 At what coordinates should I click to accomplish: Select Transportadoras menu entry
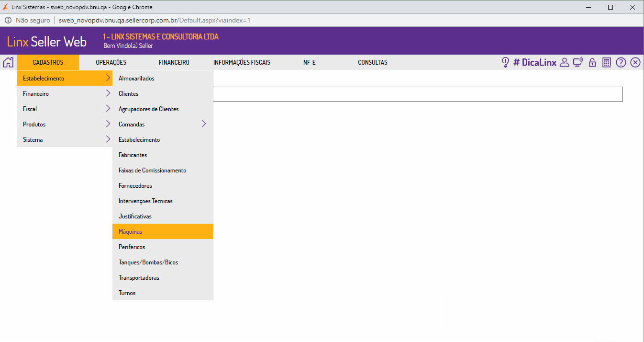[163, 277]
